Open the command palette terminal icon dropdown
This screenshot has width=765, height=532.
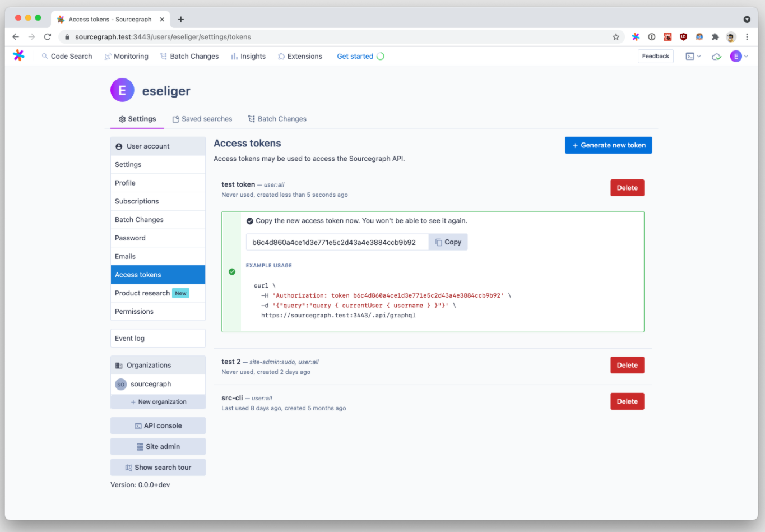point(693,57)
